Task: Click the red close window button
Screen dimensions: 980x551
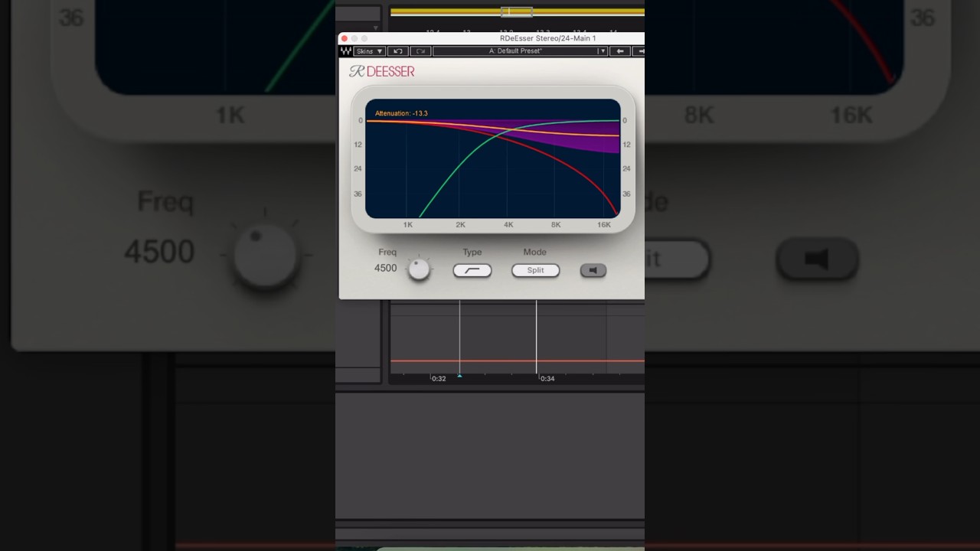Action: click(x=345, y=38)
